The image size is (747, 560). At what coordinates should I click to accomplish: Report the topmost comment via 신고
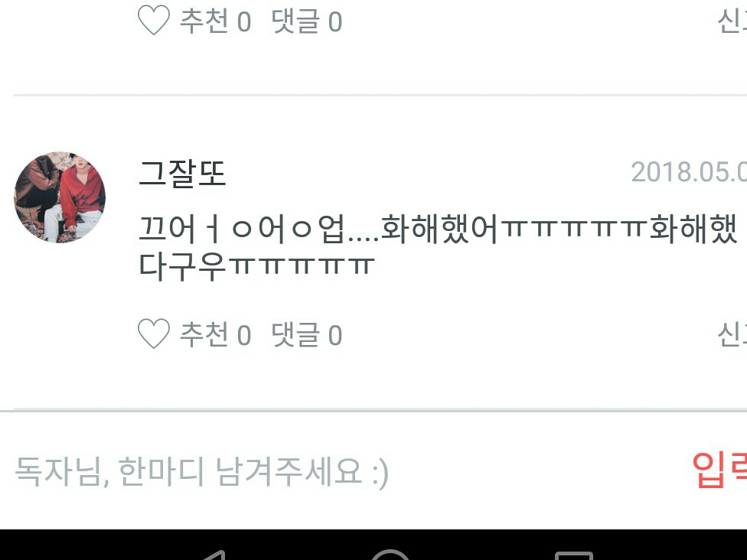pos(732,21)
